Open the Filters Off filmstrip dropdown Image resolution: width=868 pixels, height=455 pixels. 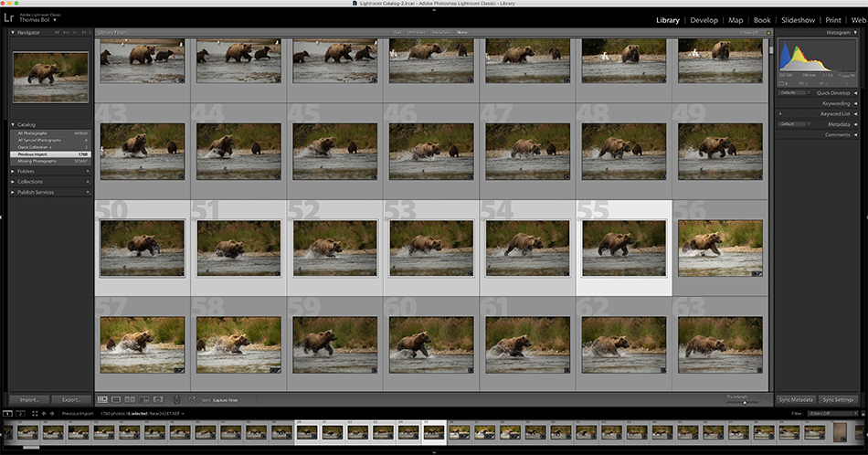832,414
